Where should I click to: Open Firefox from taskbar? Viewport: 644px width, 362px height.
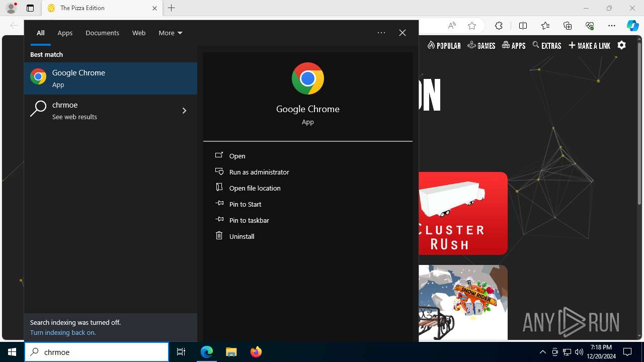pos(256,352)
